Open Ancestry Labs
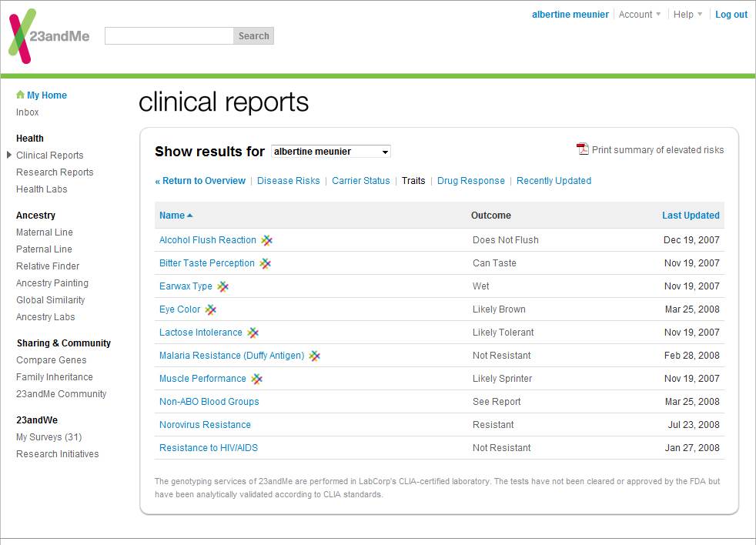 point(45,317)
